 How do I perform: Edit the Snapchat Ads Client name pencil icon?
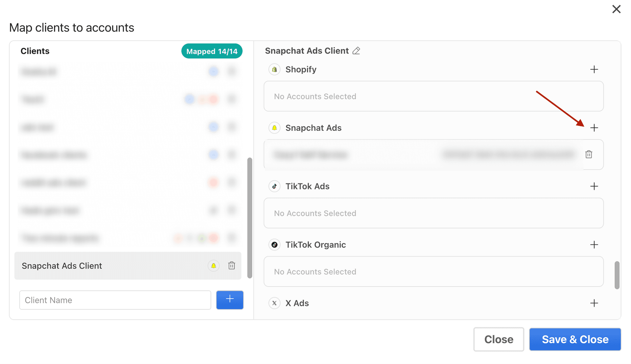click(356, 51)
